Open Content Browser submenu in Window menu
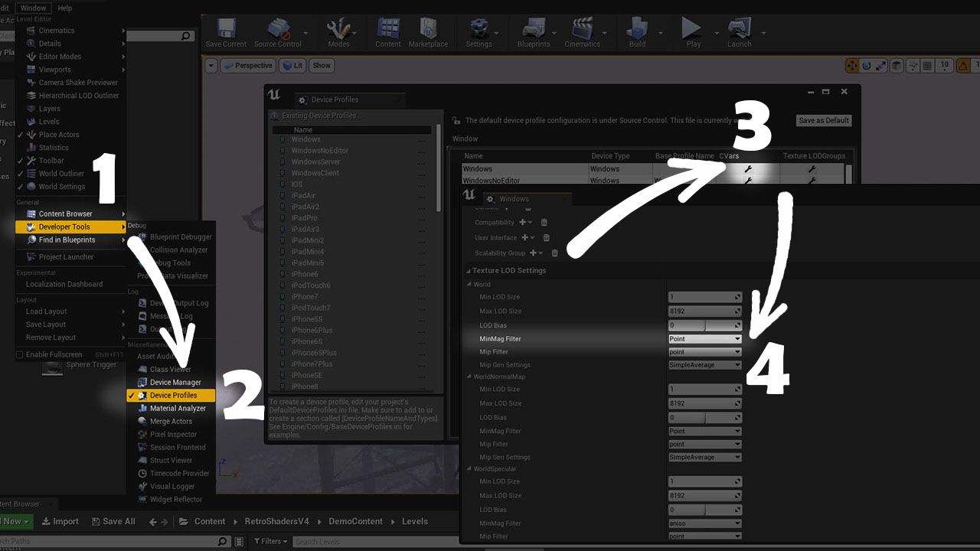This screenshot has width=980, height=551. [72, 214]
